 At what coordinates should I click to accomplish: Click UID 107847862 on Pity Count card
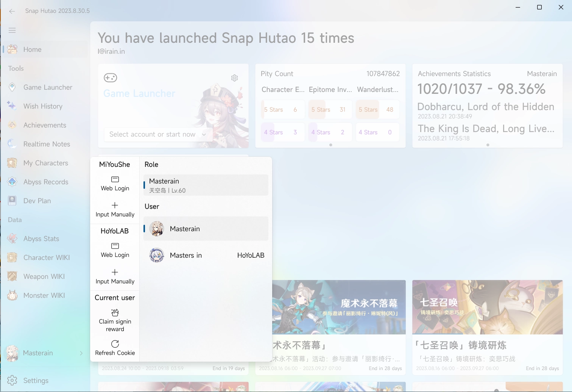click(383, 74)
